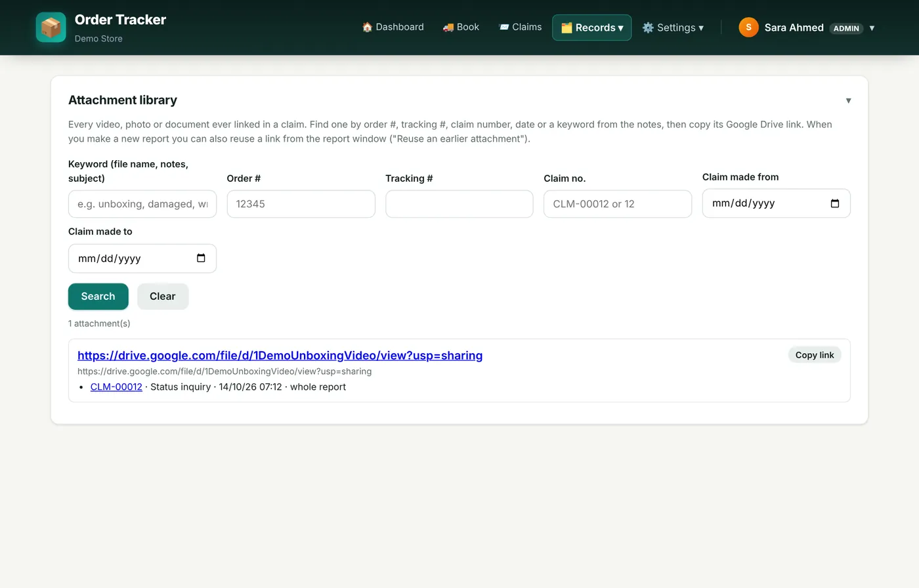Open the calendar picker for Claim made from
Screen dimensions: 919x588
click(x=834, y=203)
